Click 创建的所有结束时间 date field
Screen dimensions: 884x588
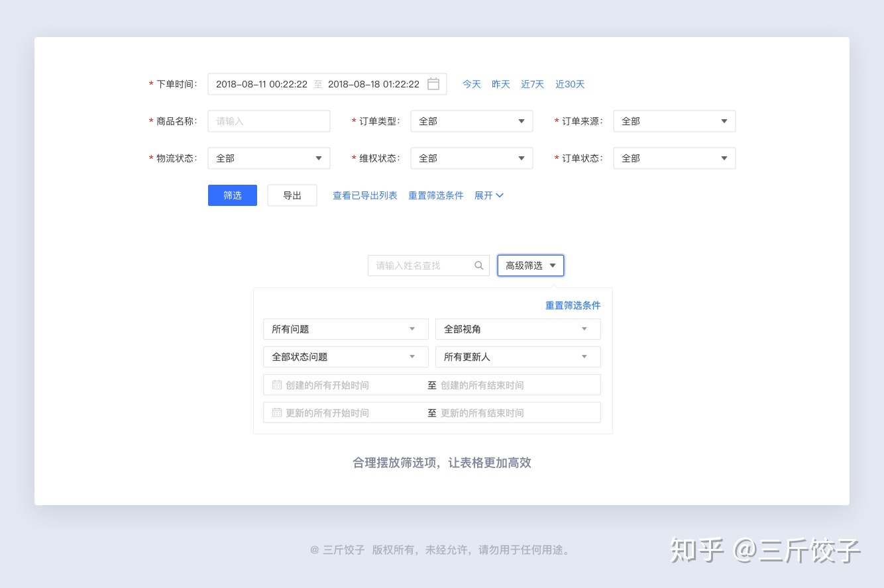(x=482, y=385)
